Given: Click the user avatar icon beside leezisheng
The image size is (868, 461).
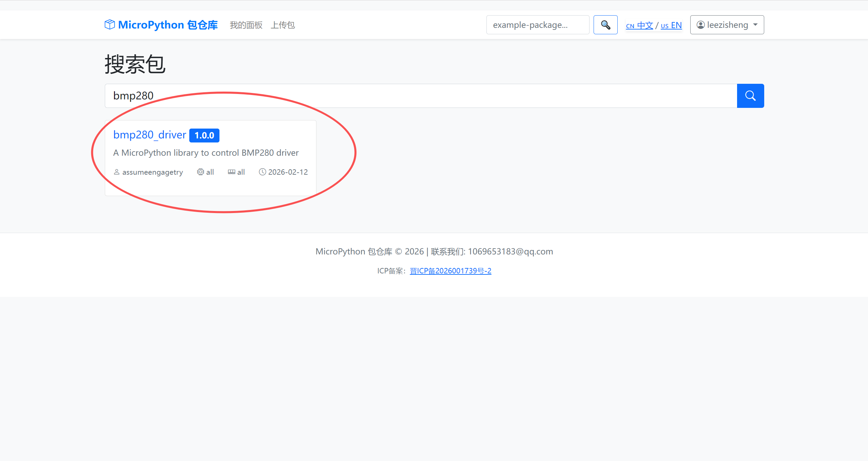Looking at the screenshot, I should pyautogui.click(x=700, y=25).
